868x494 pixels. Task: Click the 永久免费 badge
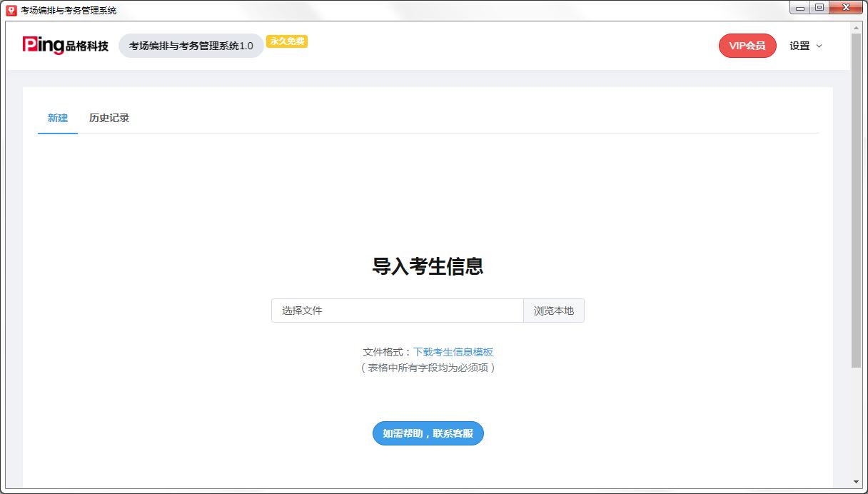click(287, 41)
